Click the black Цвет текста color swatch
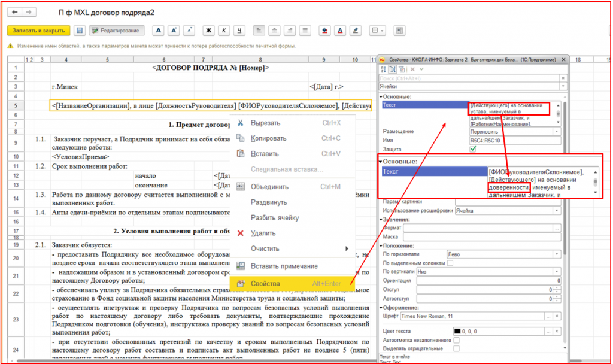Screen dimensions: 613x364 pos(457,332)
